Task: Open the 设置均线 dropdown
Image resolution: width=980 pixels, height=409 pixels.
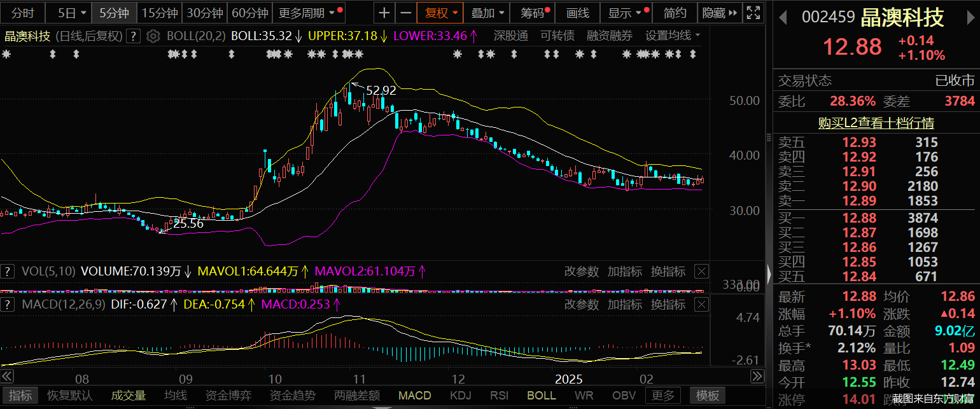Action: tap(673, 36)
